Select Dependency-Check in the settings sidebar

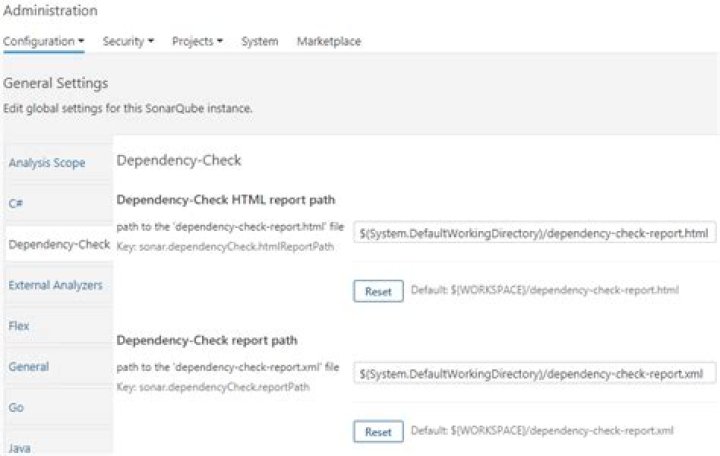(59, 244)
